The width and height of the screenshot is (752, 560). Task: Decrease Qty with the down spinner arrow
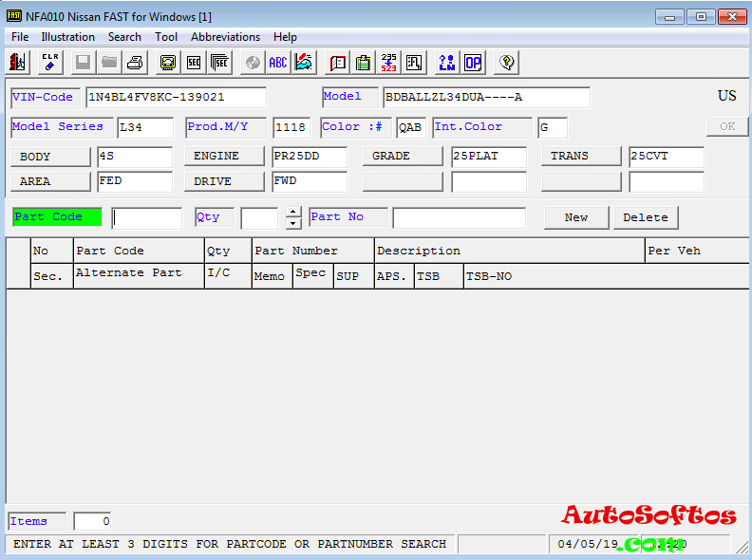pos(293,223)
